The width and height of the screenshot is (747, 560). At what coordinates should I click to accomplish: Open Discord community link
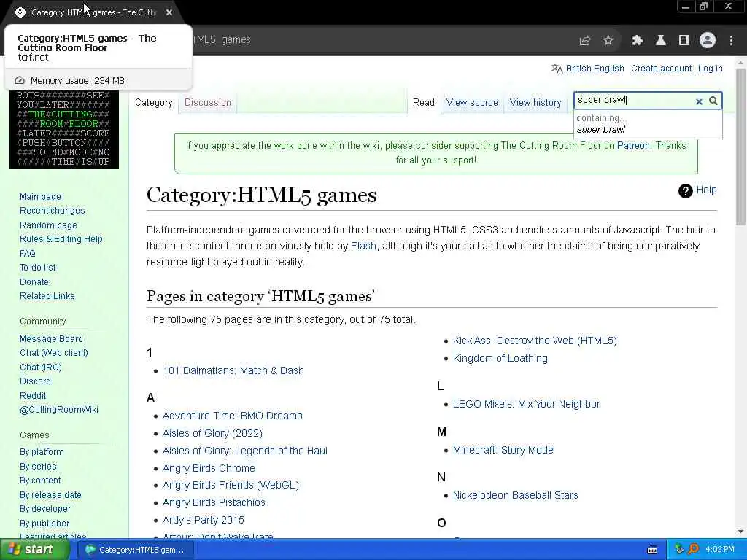pos(35,381)
